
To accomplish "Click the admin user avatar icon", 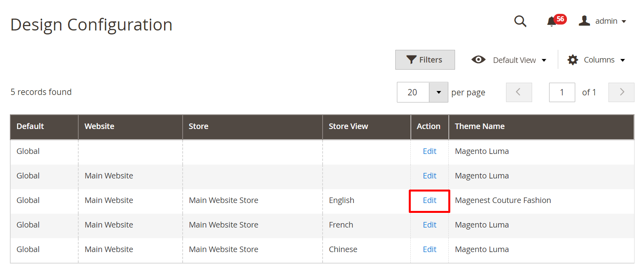I will (x=584, y=21).
